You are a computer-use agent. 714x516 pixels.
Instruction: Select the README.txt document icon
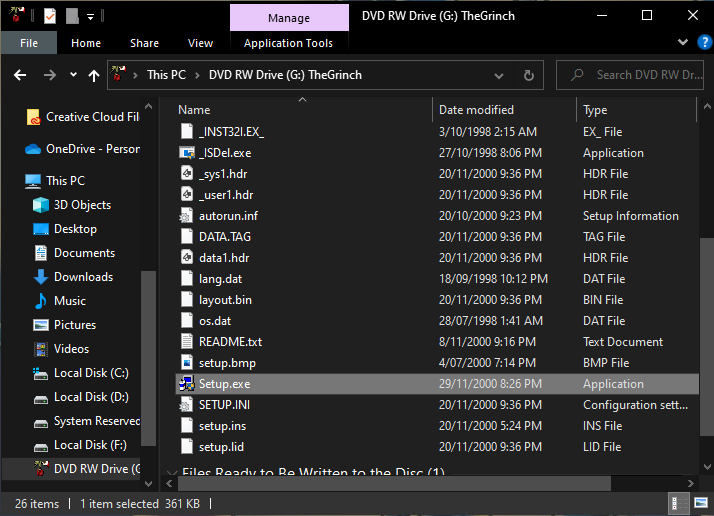click(x=187, y=341)
